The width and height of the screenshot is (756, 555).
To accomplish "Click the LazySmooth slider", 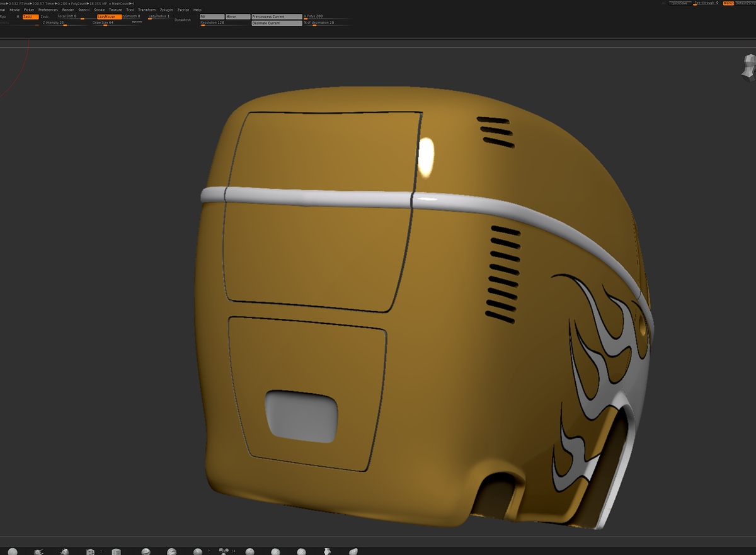I will click(x=133, y=16).
